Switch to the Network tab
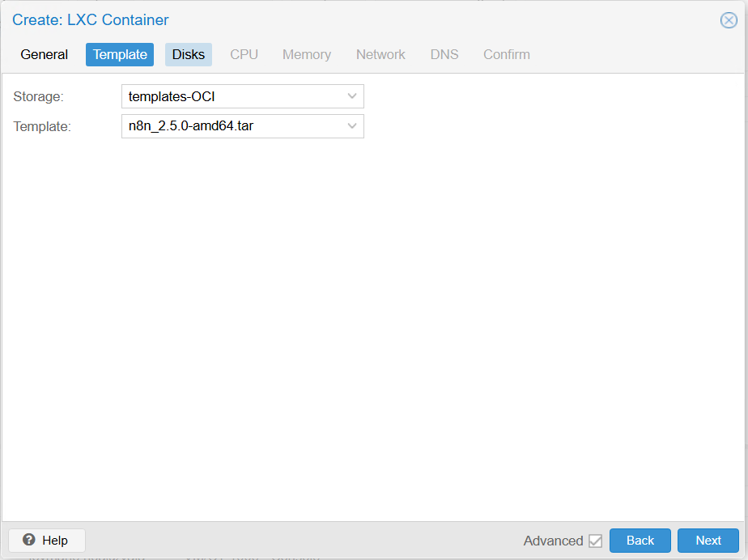This screenshot has height=560, width=748. tap(380, 54)
